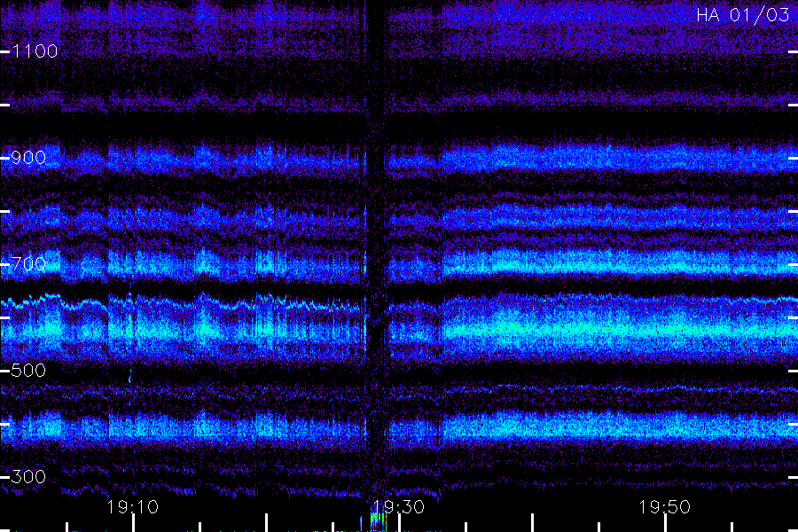Click the 1100 frequency axis label
The height and width of the screenshot is (532, 798).
(35, 51)
